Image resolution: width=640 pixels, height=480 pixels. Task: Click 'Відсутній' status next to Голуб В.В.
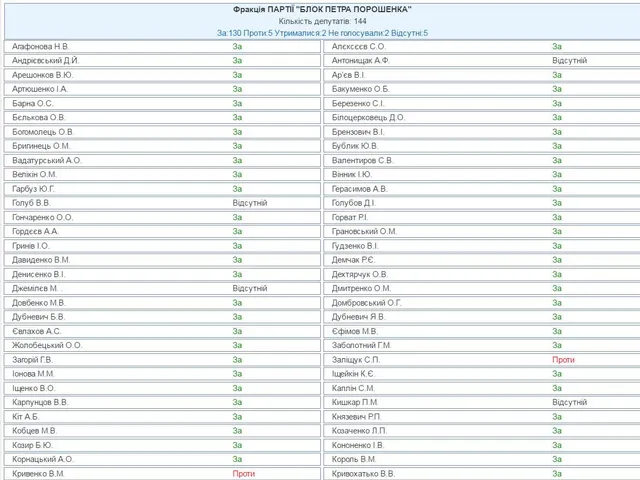pyautogui.click(x=249, y=203)
